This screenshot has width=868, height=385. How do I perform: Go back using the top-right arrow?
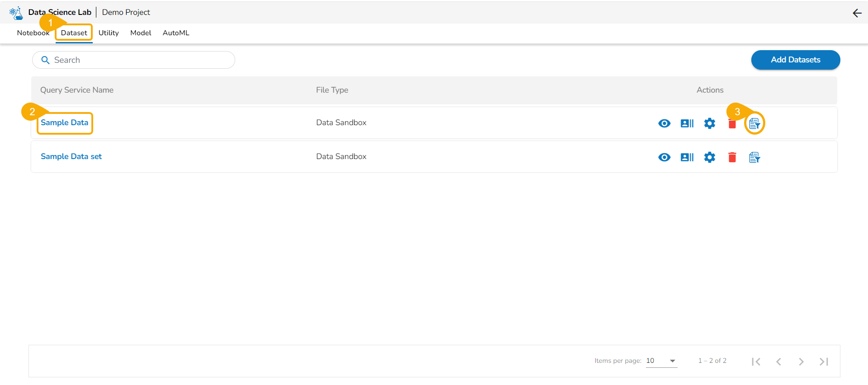857,13
